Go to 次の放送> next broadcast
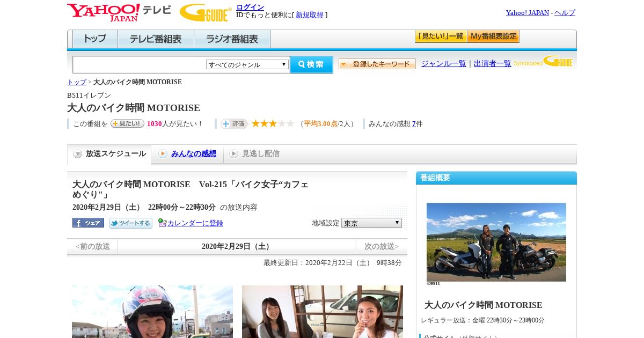Image resolution: width=644 pixels, height=338 pixels. (x=382, y=247)
